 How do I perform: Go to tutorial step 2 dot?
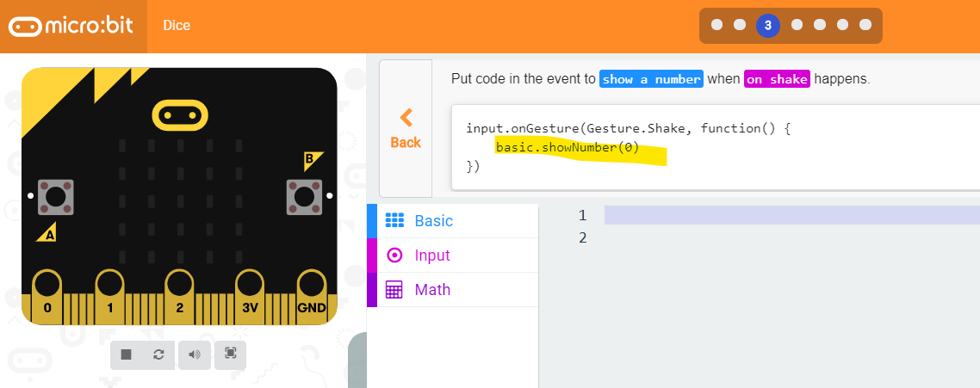(x=740, y=25)
